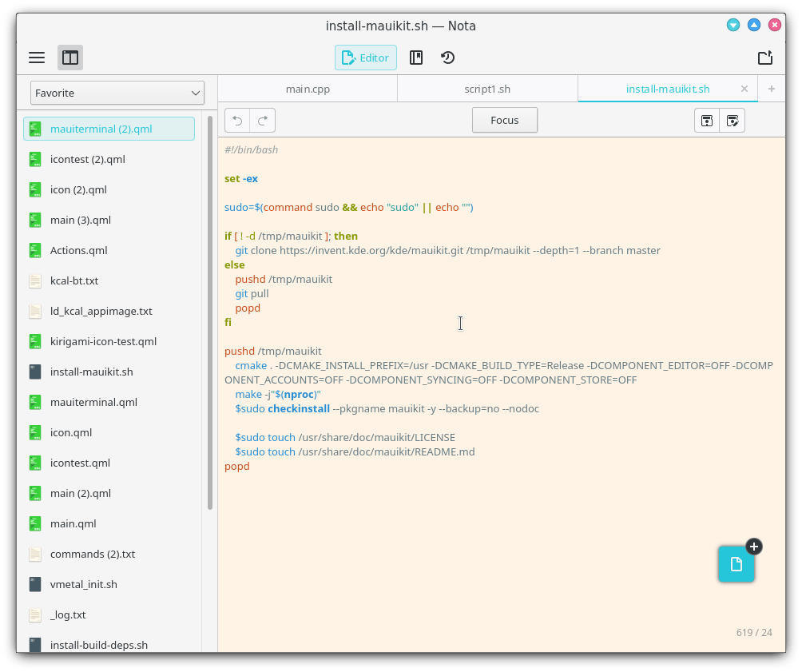This screenshot has height=672, width=802.
Task: Toggle the sidebar panel view
Action: click(x=70, y=58)
